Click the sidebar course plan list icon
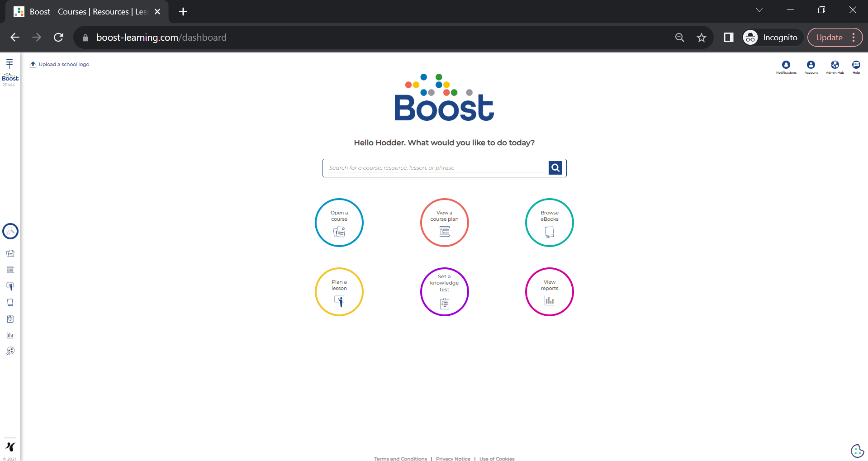This screenshot has width=868, height=461. coord(10,270)
